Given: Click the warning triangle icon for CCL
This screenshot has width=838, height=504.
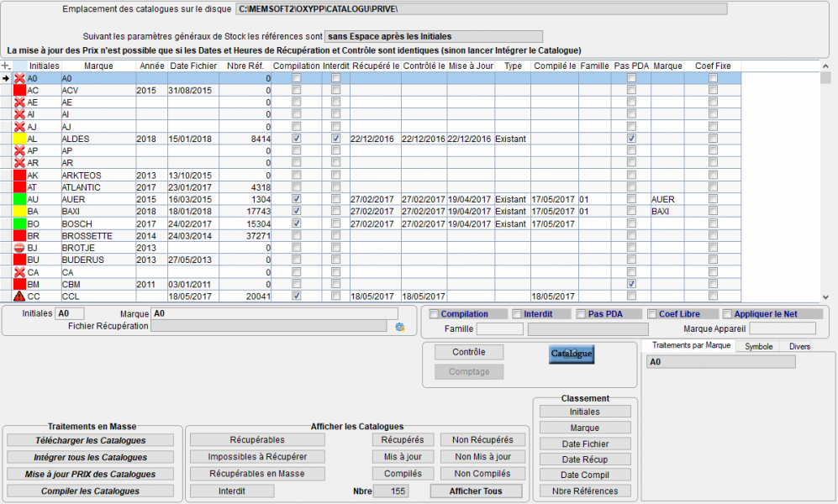Looking at the screenshot, I should [x=20, y=297].
